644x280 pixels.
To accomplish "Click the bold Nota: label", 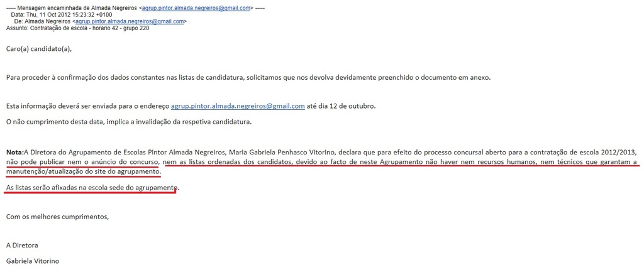I will coord(15,152).
